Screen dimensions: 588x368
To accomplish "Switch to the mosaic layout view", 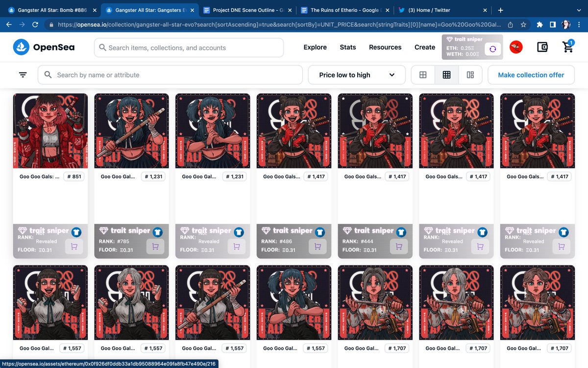I will [x=470, y=75].
